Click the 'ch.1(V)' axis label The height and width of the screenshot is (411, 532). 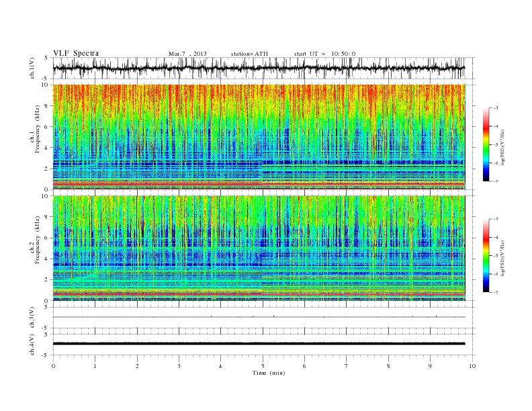tap(32, 68)
